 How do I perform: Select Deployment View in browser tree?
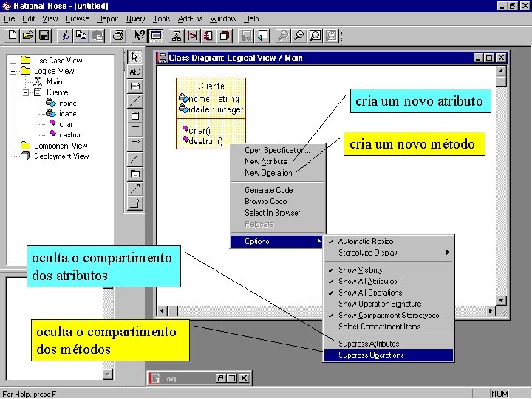pos(61,157)
